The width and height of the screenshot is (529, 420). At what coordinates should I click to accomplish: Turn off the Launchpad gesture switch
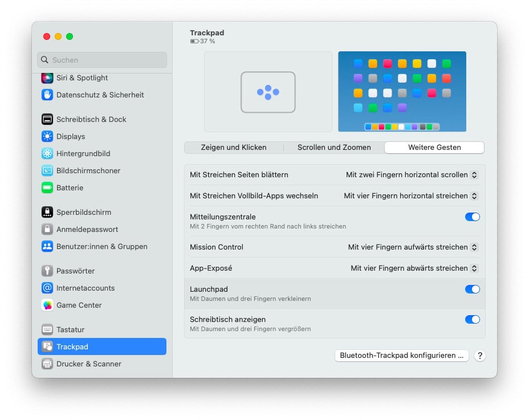pyautogui.click(x=472, y=289)
